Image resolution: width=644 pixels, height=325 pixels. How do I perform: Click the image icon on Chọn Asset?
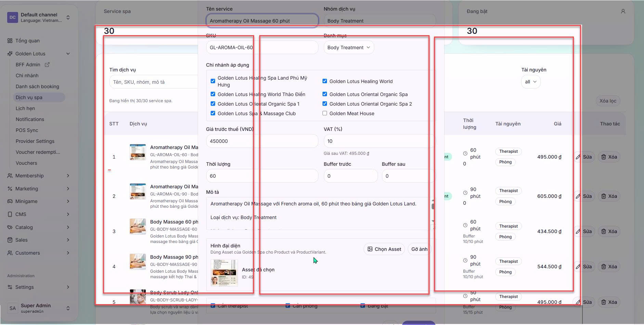point(370,249)
